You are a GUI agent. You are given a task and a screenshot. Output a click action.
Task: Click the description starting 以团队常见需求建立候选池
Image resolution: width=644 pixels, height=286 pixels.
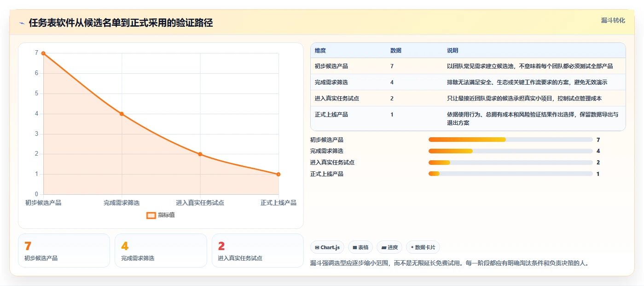(530, 66)
